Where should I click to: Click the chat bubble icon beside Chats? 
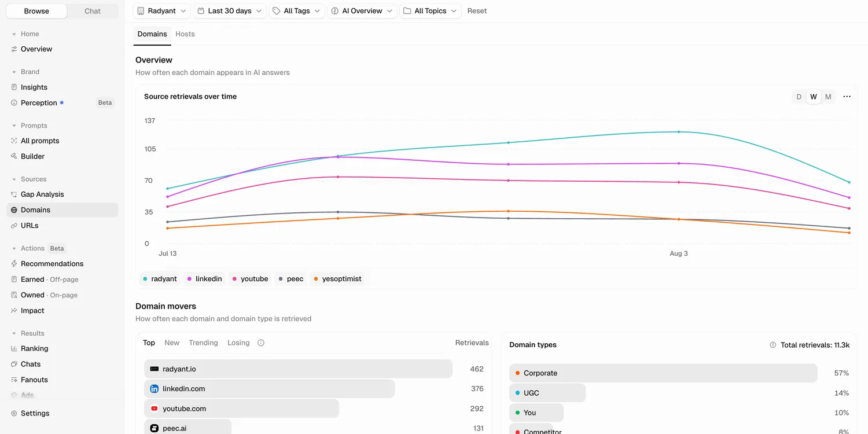[x=14, y=365]
